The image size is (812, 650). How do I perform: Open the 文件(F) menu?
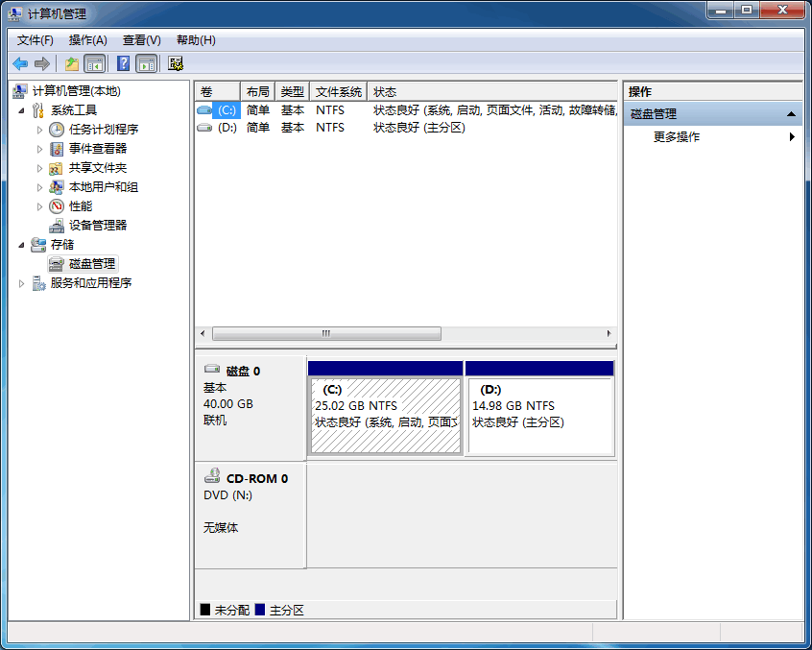[36, 40]
